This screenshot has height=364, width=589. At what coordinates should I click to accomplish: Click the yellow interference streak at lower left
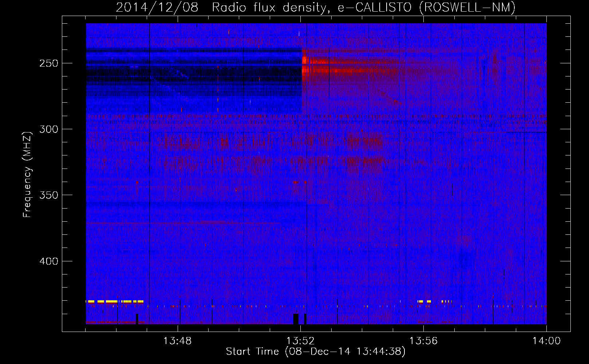tap(114, 301)
